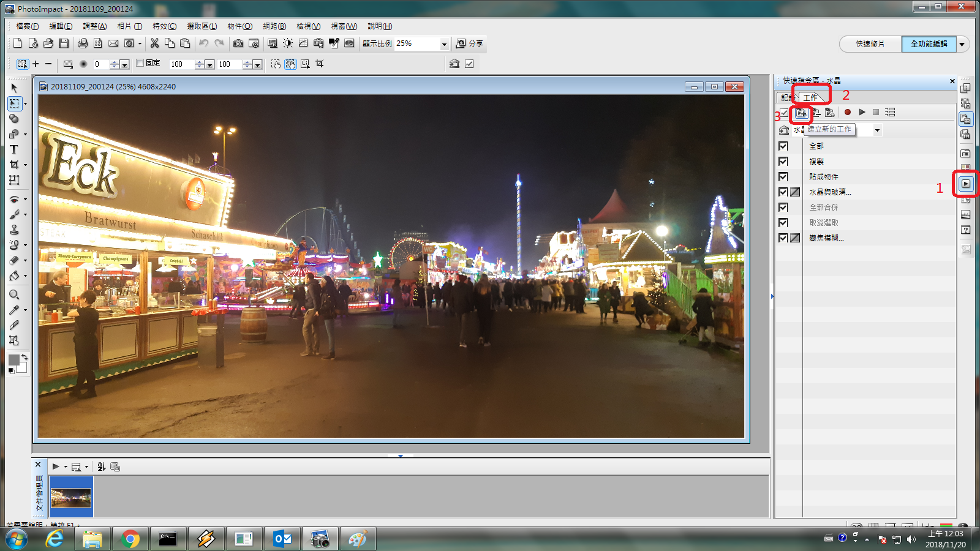The image size is (980, 551).
Task: Uncheck the 貼成物件 command checkbox
Action: (783, 176)
